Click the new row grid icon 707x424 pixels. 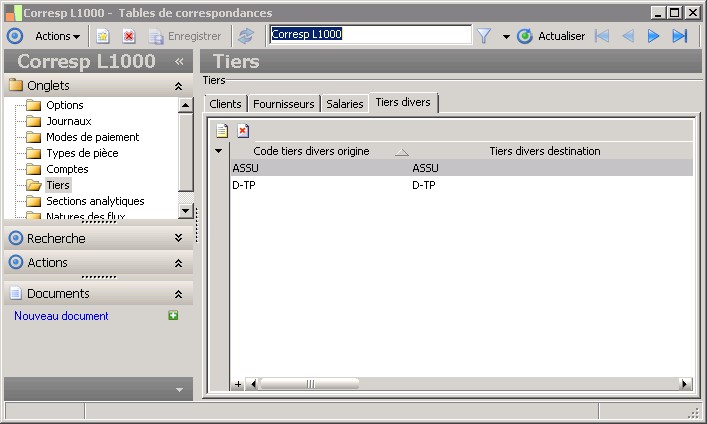click(x=222, y=131)
